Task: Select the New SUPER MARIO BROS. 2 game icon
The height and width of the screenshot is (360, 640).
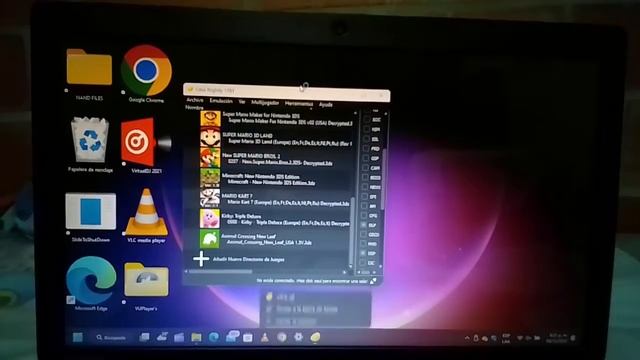Action: 210,158
